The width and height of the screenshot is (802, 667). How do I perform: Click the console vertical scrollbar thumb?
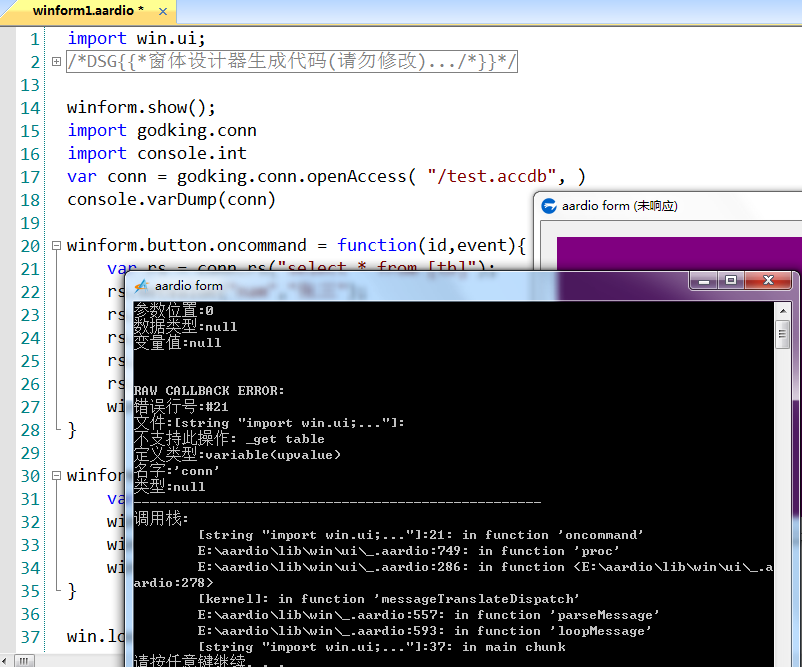click(783, 335)
